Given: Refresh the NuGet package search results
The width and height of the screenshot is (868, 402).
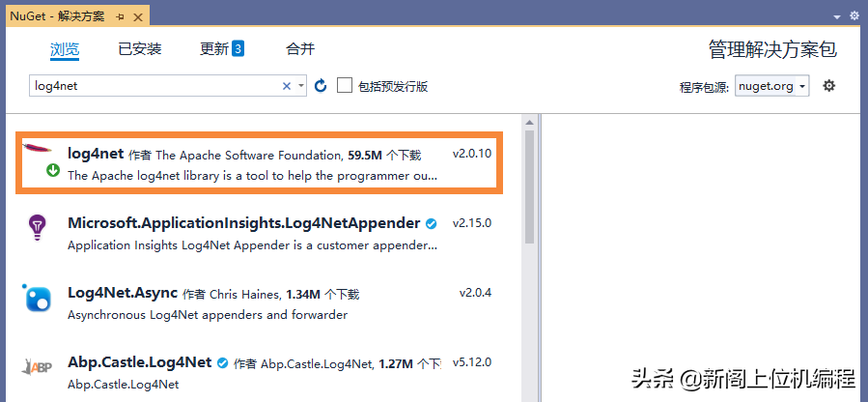Looking at the screenshot, I should pos(321,86).
